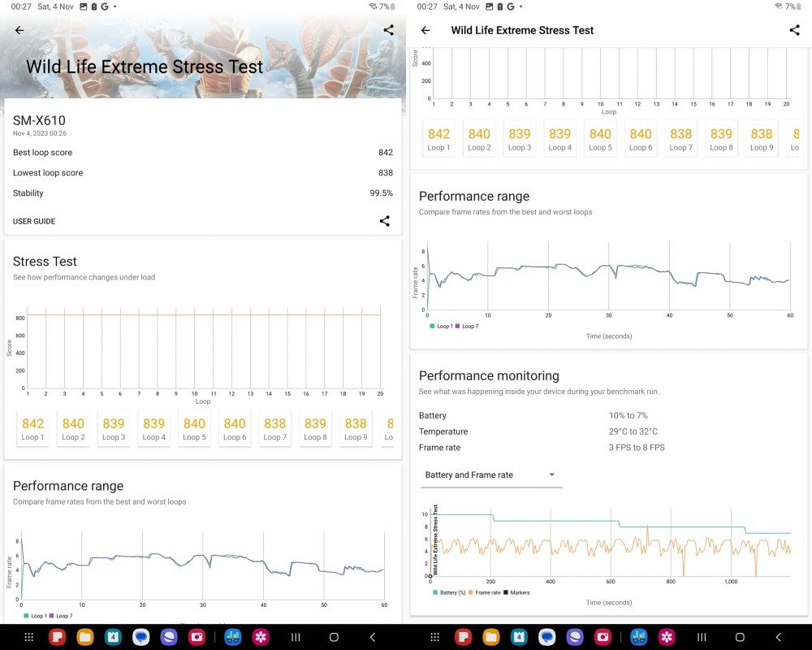Click Loop 7 legend in right Performance range chart
812x650 pixels.
tap(467, 326)
